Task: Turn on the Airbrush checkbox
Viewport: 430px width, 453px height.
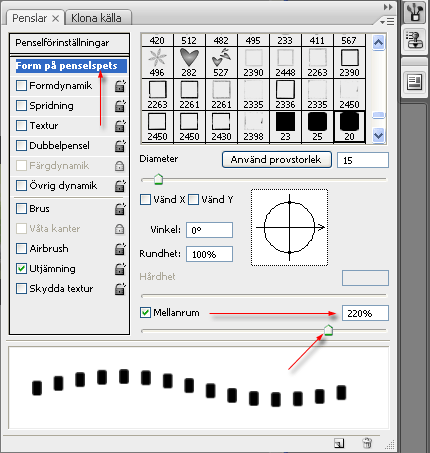Action: tap(21, 249)
